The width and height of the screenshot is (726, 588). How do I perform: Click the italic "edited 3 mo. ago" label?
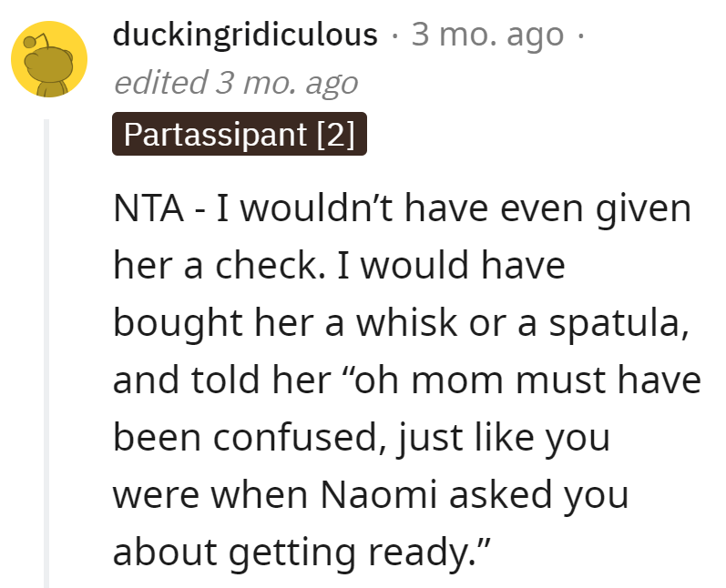(236, 83)
